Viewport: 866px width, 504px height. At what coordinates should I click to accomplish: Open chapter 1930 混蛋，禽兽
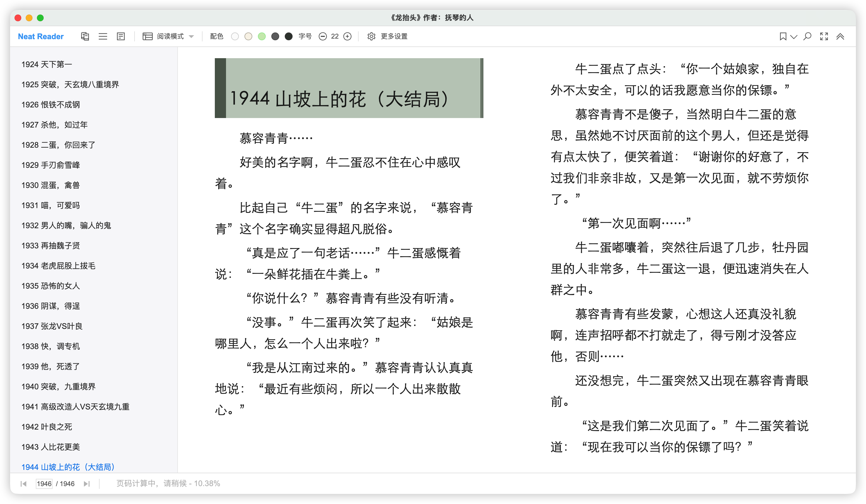(x=51, y=185)
